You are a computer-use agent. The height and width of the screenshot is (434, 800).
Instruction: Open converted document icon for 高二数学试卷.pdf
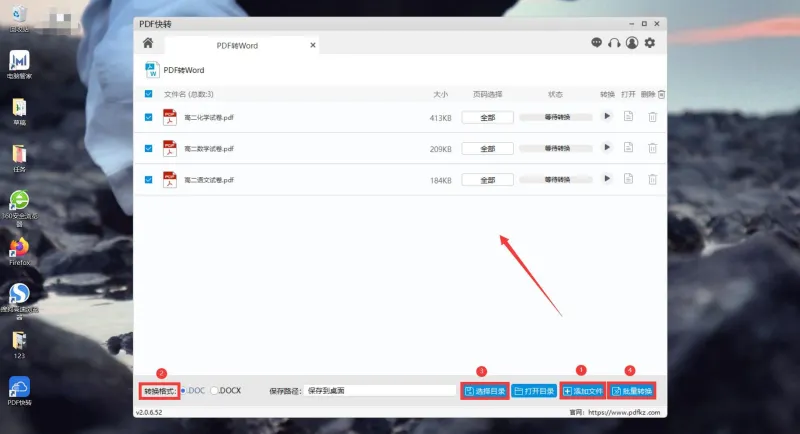(629, 147)
